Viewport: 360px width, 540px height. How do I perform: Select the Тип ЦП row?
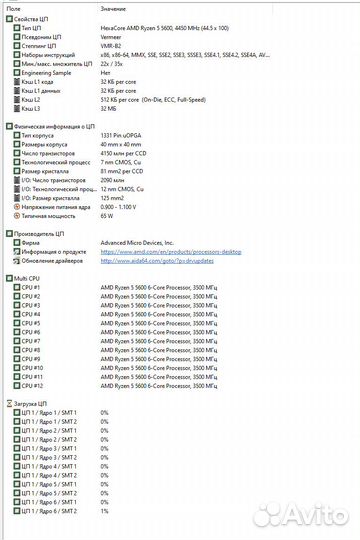coord(121,28)
